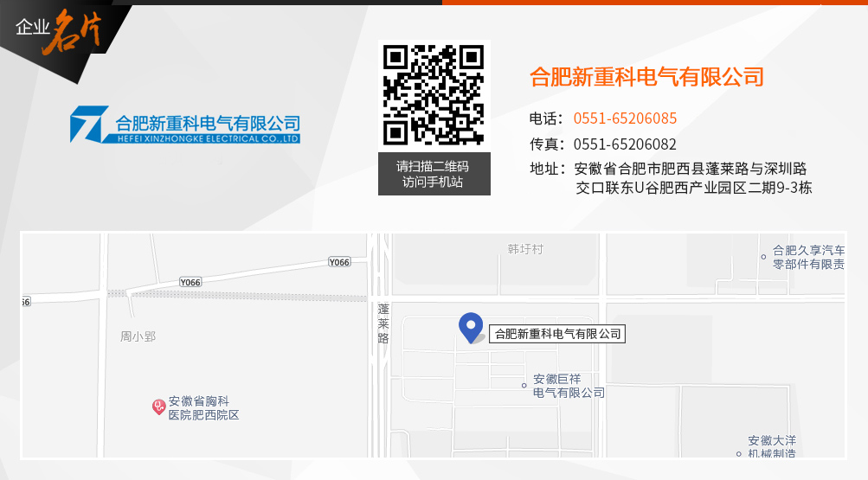Click the small dot marker beside 合肥久享汽车
Screen dimensions: 868x480
tap(763, 257)
